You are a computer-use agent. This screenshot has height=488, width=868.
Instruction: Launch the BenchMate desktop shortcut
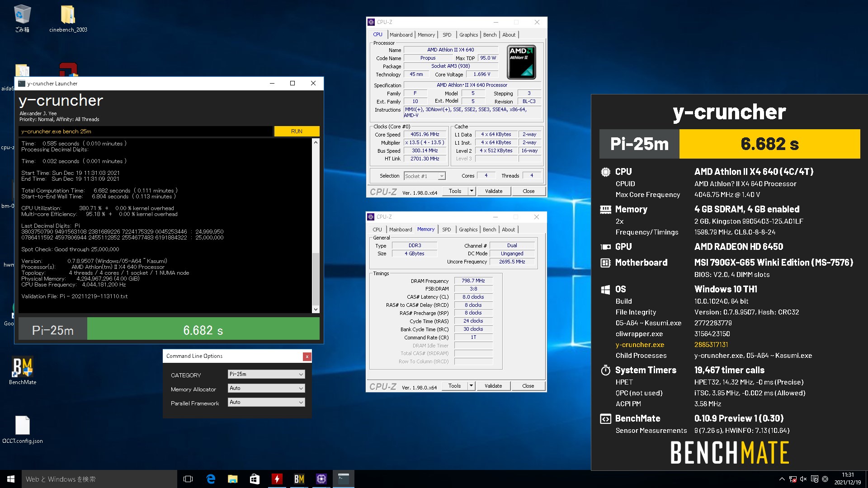point(23,371)
